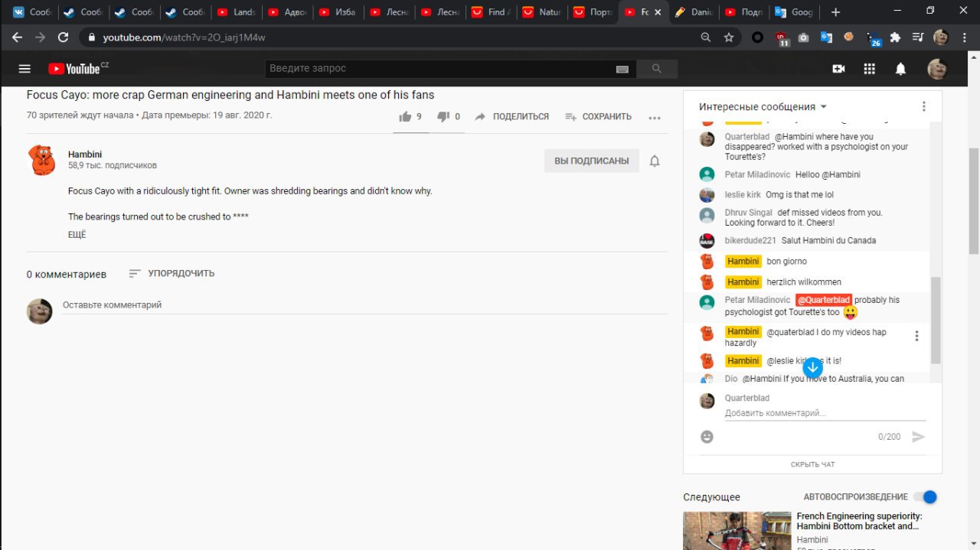Open the create video camera icon
Viewport: 980px width, 550px height.
click(x=838, y=69)
